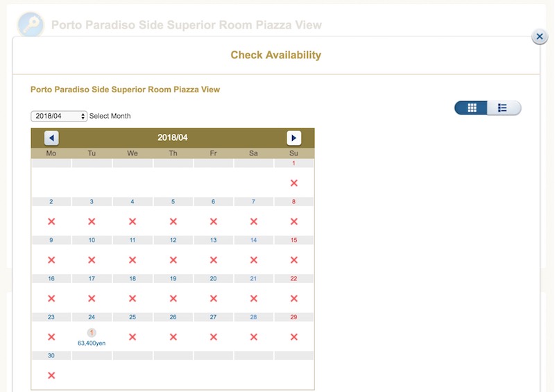555x392 pixels.
Task: Click the unavailable mark on April 21
Action: (254, 299)
